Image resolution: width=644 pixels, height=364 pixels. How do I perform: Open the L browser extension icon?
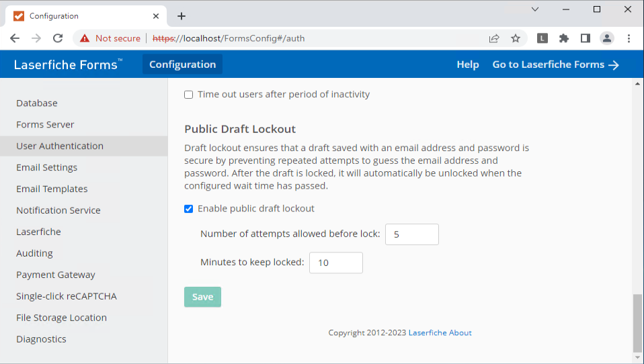pyautogui.click(x=542, y=38)
